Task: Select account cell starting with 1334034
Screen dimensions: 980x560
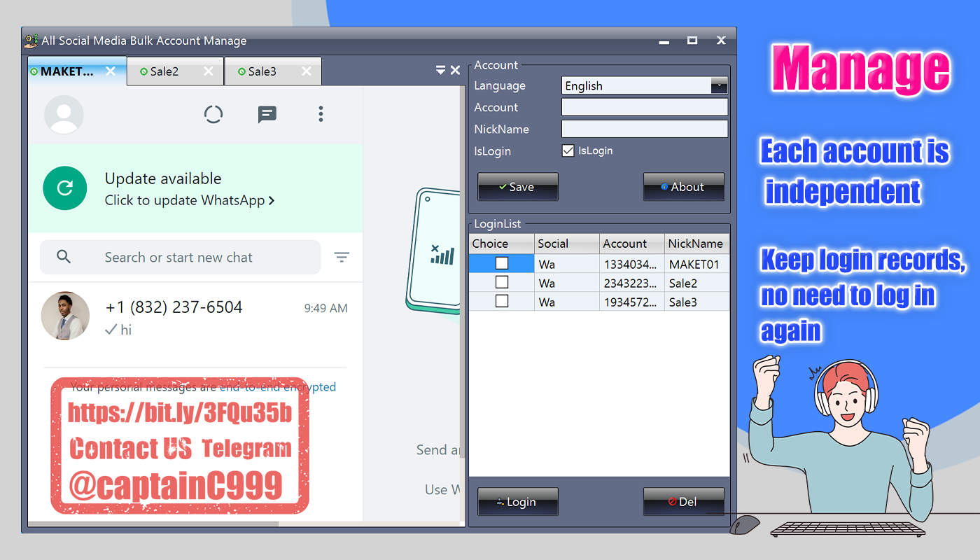Action: 632,264
